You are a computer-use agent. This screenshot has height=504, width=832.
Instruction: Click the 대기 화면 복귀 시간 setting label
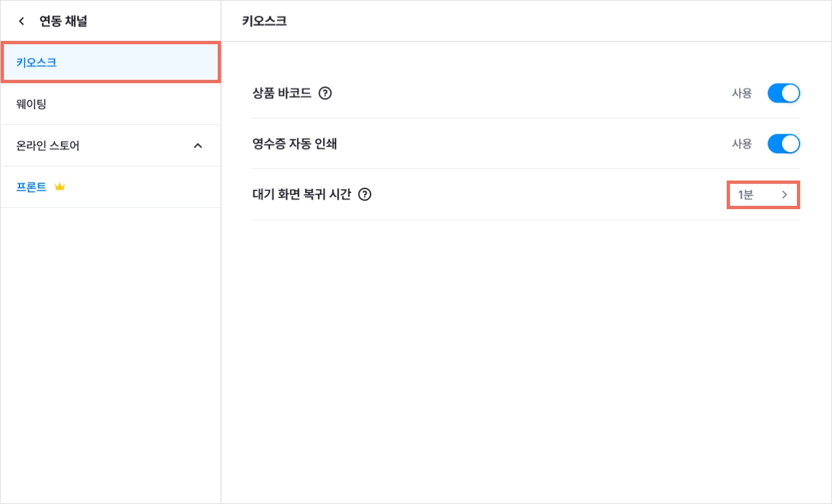point(302,194)
